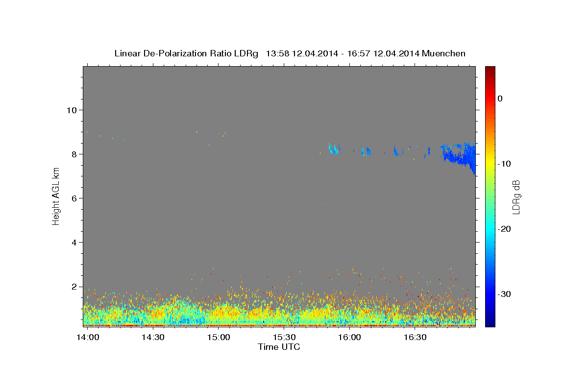This screenshot has width=588, height=392.
Task: Click the '15:30' time tick label
Action: [284, 338]
